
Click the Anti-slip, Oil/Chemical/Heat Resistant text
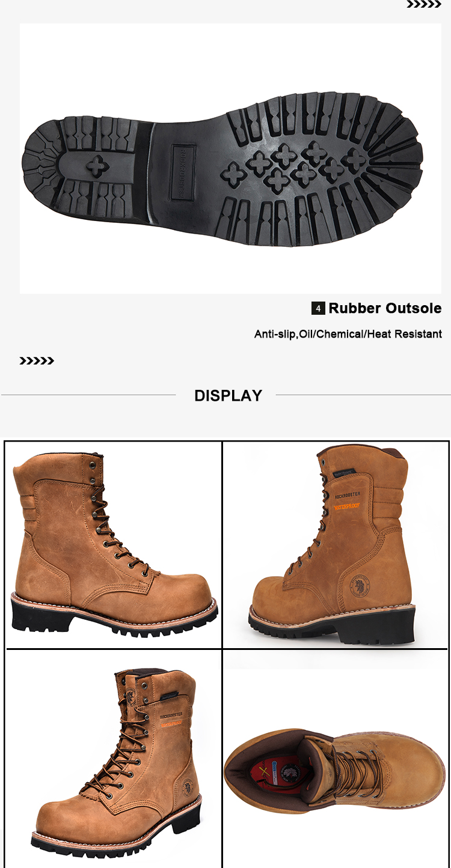tap(348, 334)
